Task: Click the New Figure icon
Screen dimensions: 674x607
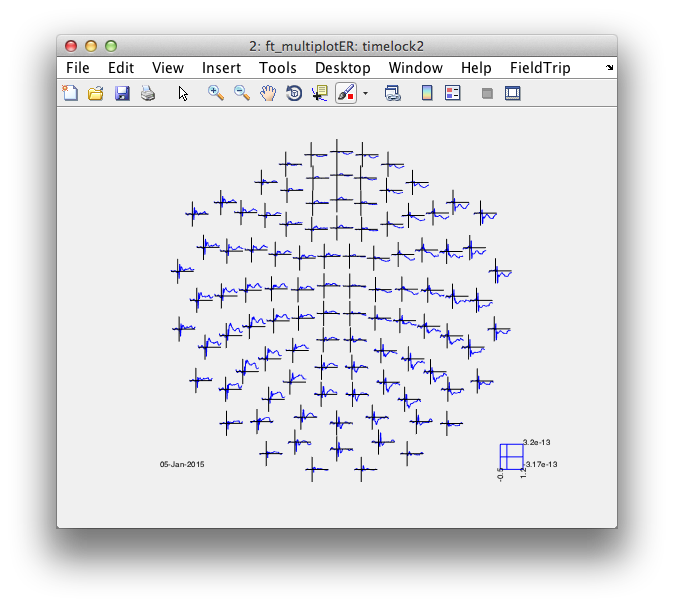Action: pos(70,93)
